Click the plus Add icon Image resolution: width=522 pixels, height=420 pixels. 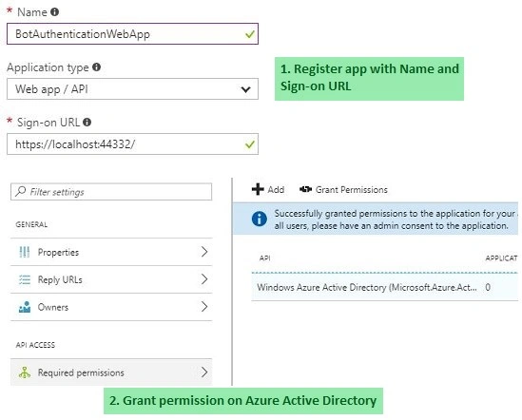pos(258,189)
